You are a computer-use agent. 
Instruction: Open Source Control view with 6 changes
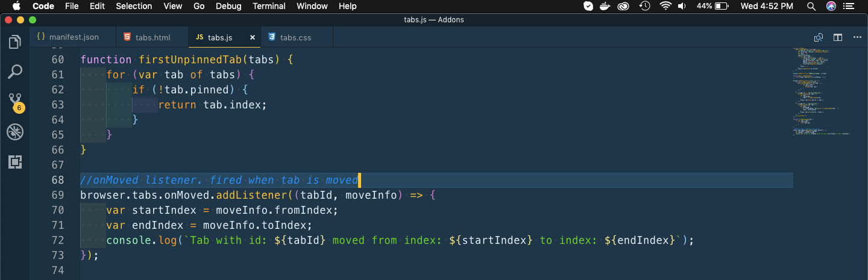(15, 102)
